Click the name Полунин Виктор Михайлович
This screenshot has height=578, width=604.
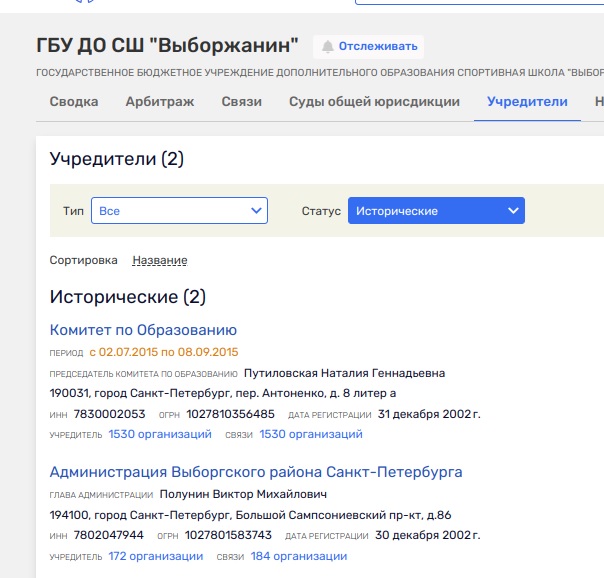(x=243, y=494)
